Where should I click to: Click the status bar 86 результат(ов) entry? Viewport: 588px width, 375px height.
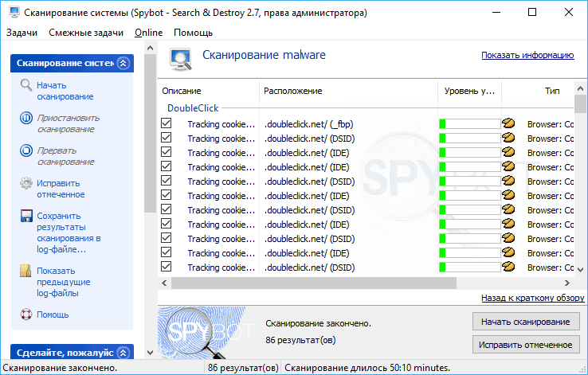pos(243,368)
